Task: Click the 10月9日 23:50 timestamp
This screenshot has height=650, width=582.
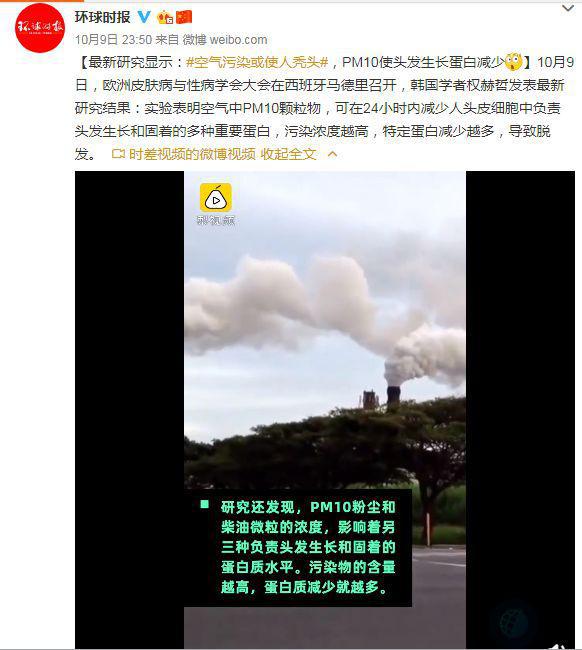Action: click(x=113, y=40)
